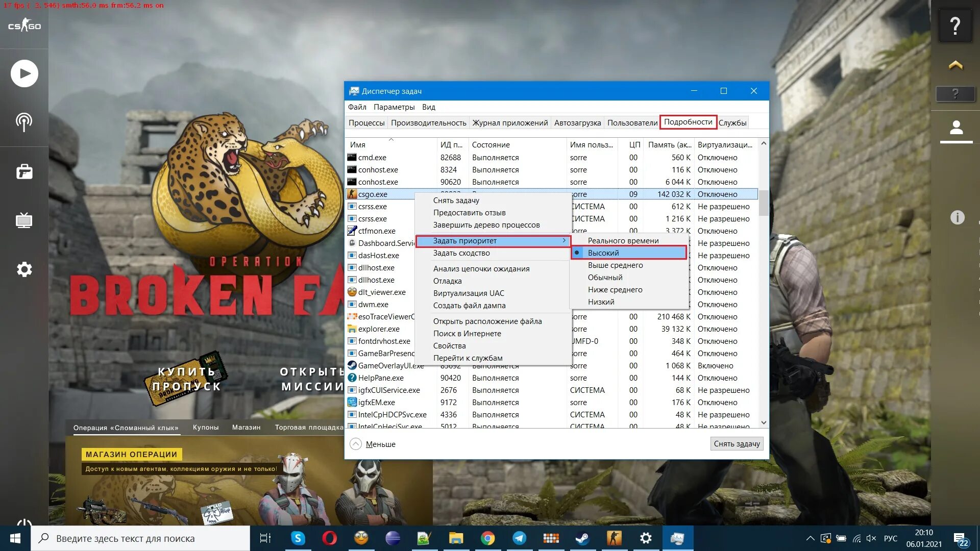Choose Завершить дерево процессов
Image resolution: width=980 pixels, height=551 pixels.
point(493,224)
